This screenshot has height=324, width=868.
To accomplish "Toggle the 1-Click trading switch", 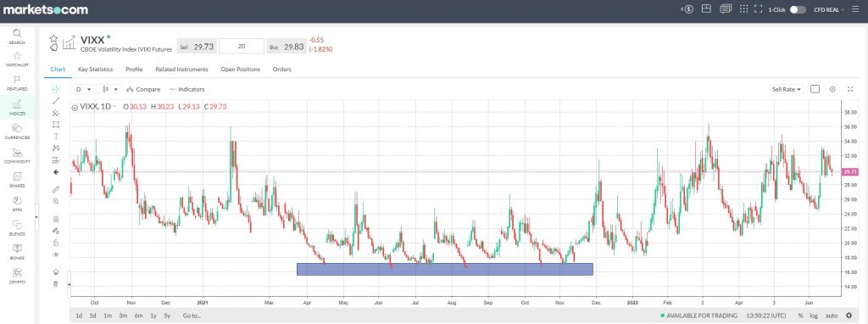I will (x=798, y=9).
